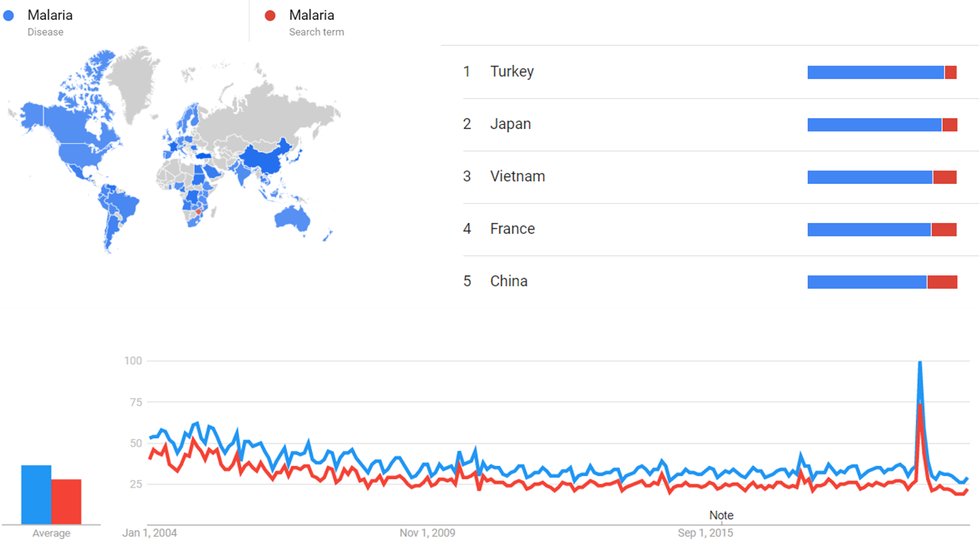Select Australia on the world map
This screenshot has width=980, height=550.
coord(293,217)
